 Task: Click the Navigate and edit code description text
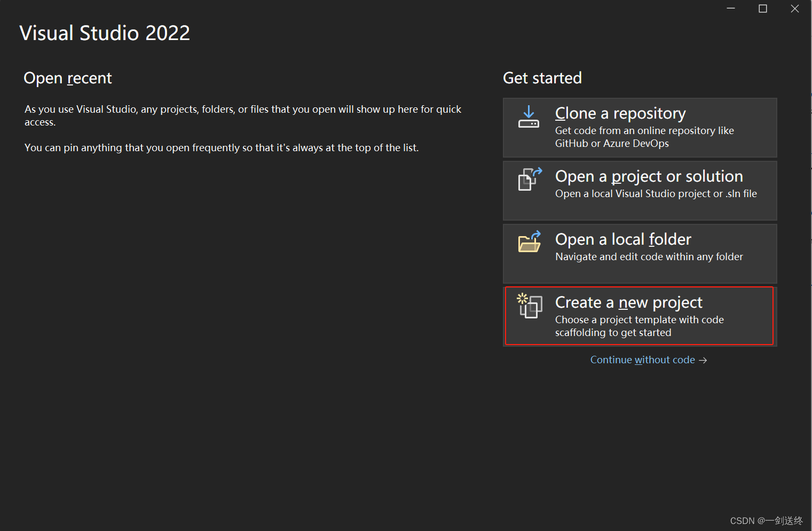649,257
